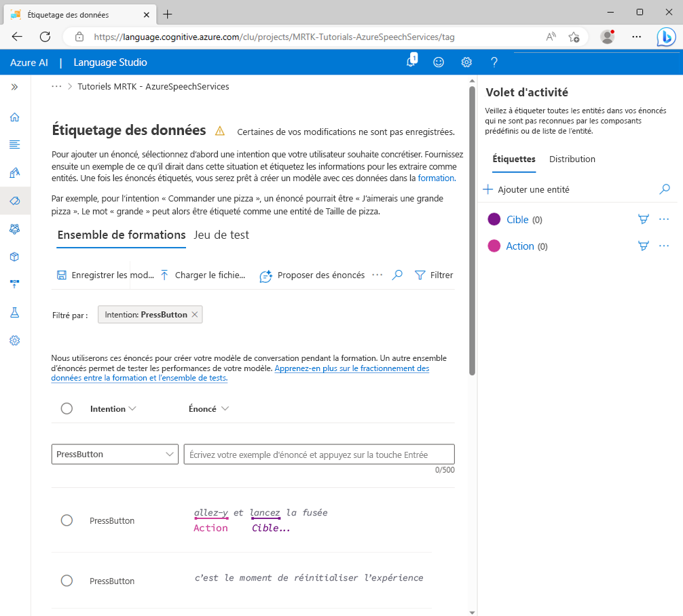Open Language Studio settings gear in header

pos(466,62)
